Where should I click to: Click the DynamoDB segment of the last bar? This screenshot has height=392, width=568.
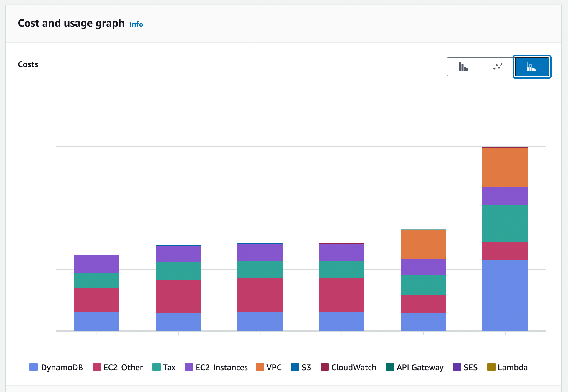click(x=505, y=295)
